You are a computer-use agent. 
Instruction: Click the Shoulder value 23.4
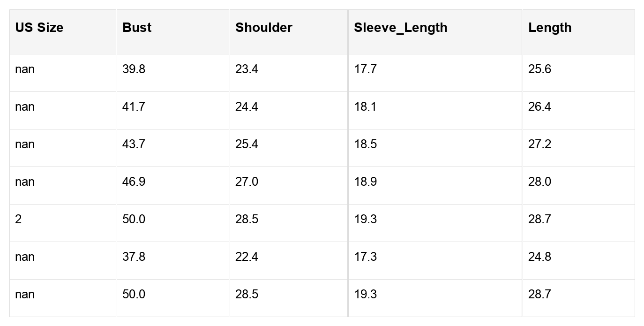click(x=247, y=69)
